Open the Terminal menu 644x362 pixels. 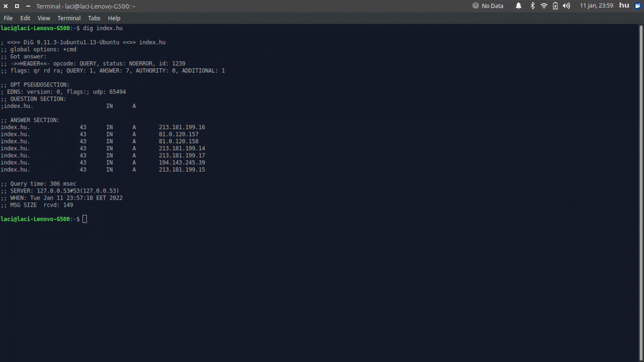(69, 18)
